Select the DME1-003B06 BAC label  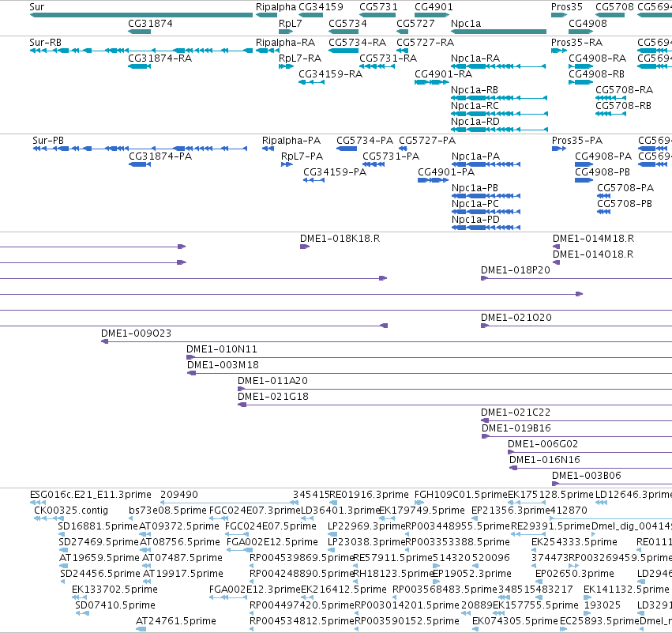[586, 475]
